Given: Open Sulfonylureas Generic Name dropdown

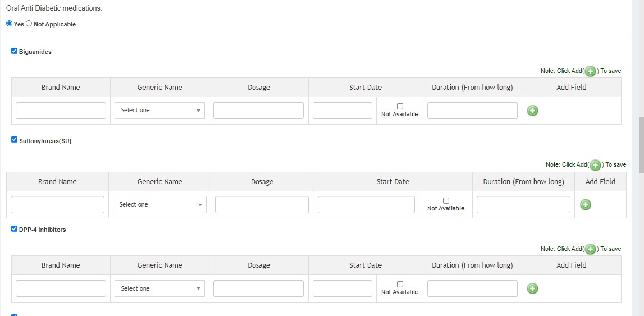Looking at the screenshot, I should point(160,205).
